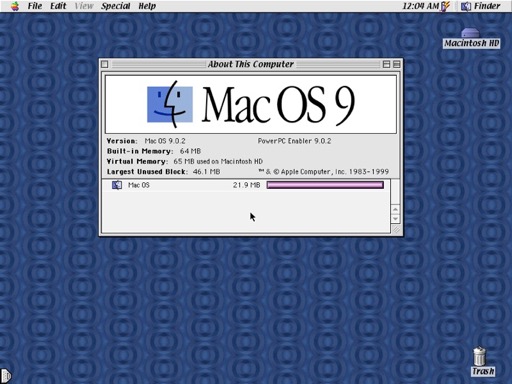The image size is (512, 384).
Task: Click the 12:04 AM menu bar clock
Action: click(421, 6)
